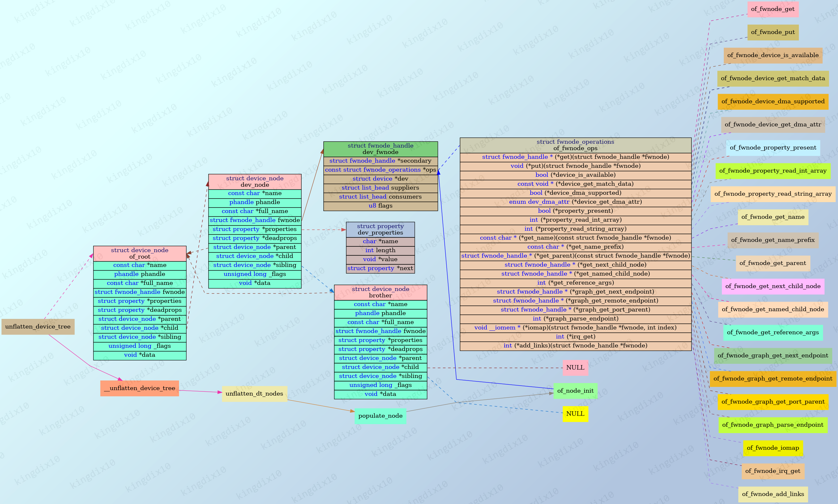Image resolution: width=838 pixels, height=504 pixels.
Task: Select the *ops row in dev_fwnode
Action: 380,170
